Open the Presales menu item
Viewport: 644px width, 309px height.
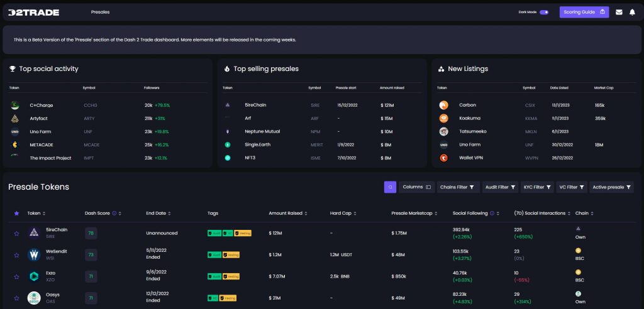click(100, 13)
